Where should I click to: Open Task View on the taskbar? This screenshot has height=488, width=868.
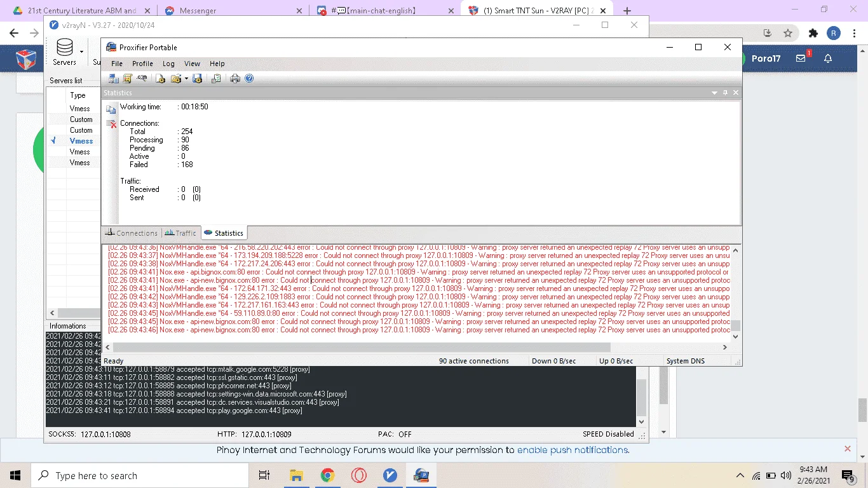(x=264, y=475)
